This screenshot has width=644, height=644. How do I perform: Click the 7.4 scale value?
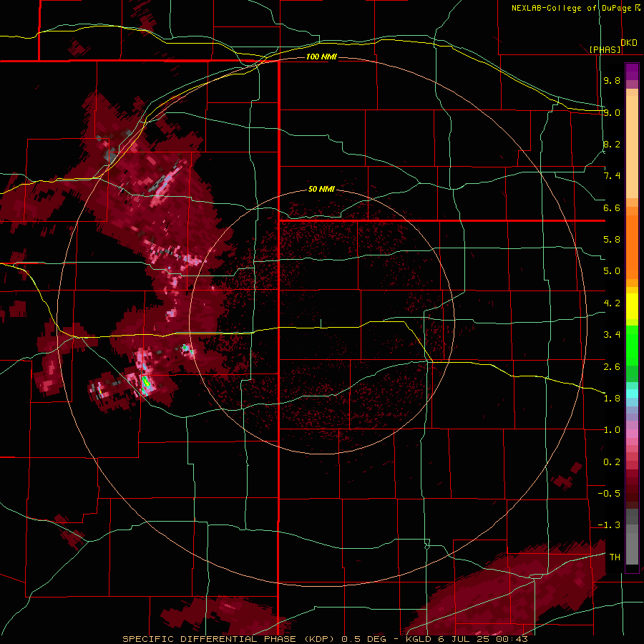click(612, 176)
